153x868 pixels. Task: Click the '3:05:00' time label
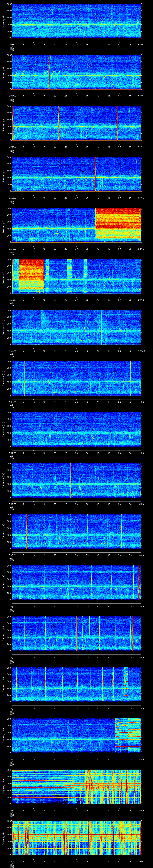click(12, 657)
